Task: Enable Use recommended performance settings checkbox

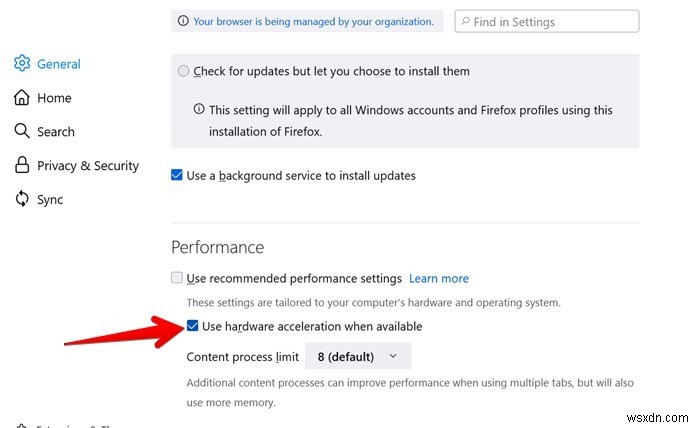Action: 177,278
